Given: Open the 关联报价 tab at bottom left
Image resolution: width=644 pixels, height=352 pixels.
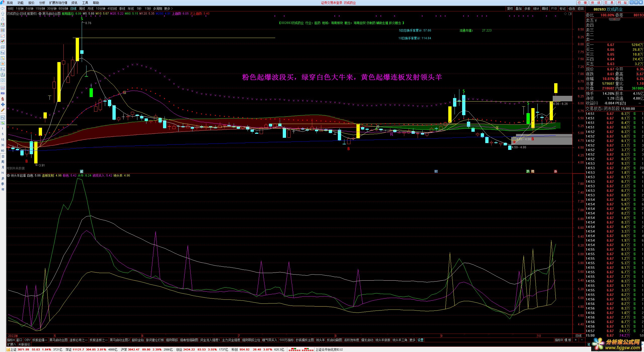Looking at the screenshot, I should (x=24, y=344).
